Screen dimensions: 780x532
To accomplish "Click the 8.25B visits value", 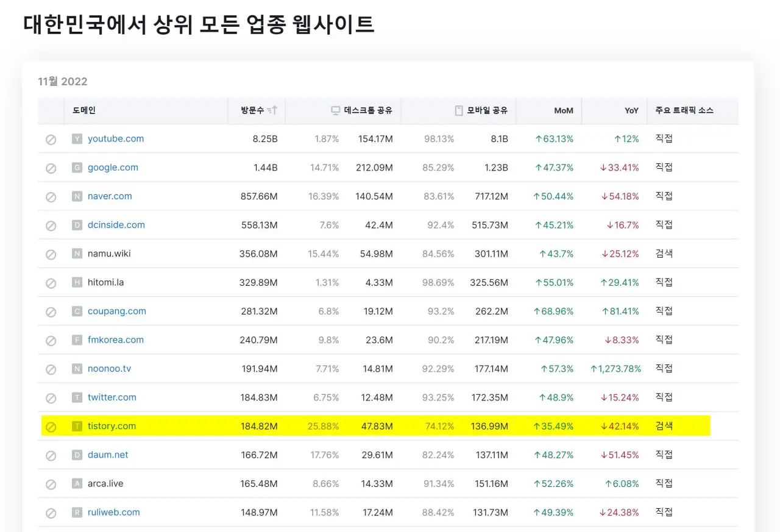I will (265, 138).
